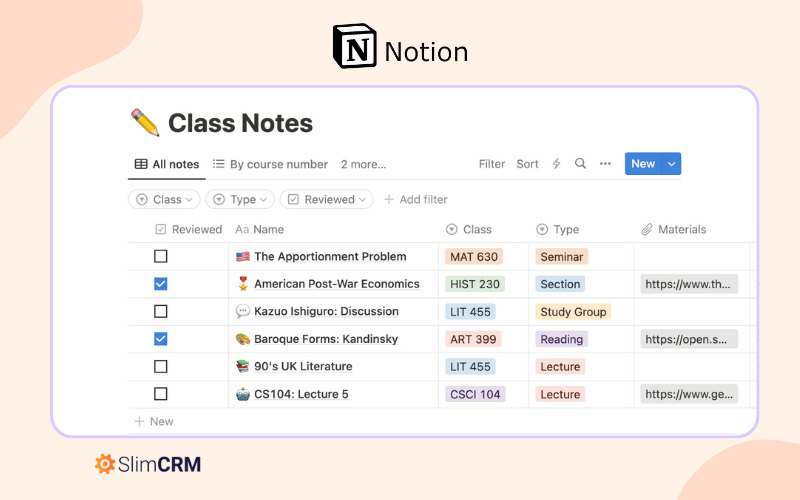Image resolution: width=800 pixels, height=500 pixels.
Task: Show the 2 more views list
Action: coord(363,164)
